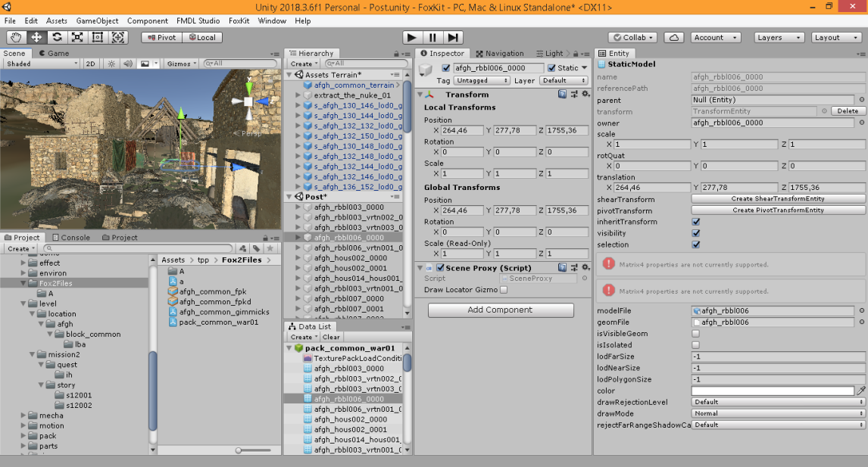Toggle scene audio speaker icon

coord(128,64)
